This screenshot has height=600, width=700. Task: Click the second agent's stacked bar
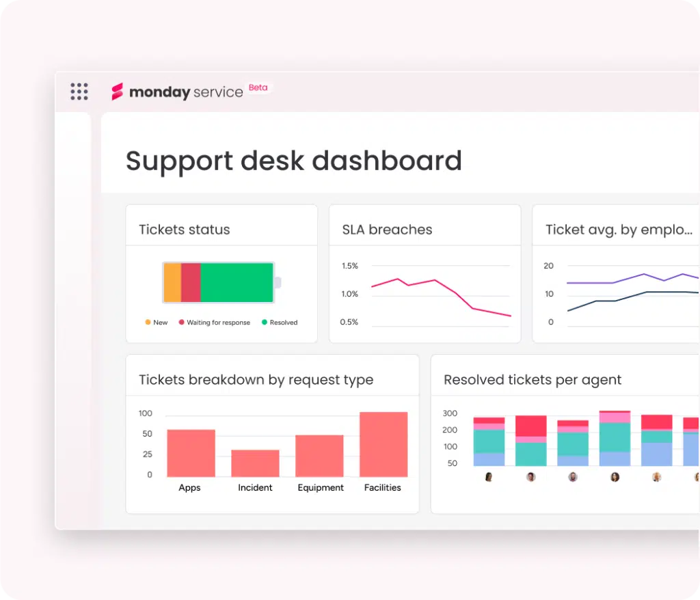[x=530, y=441]
